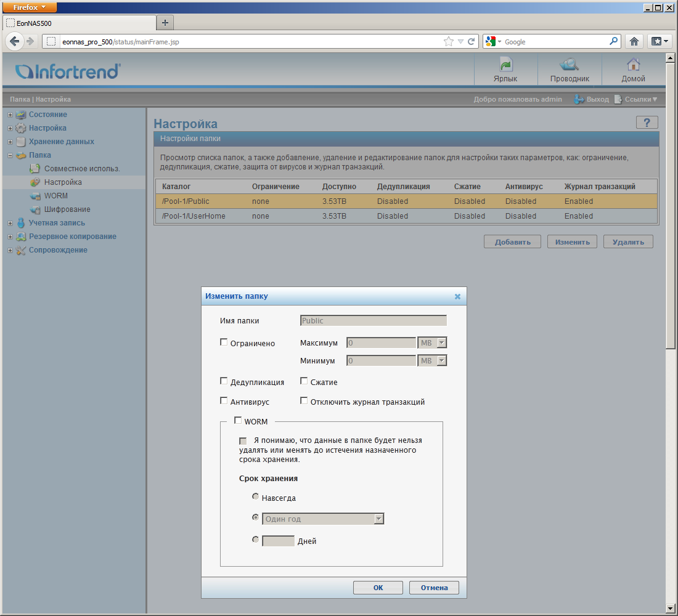
Task: Open the Firefox bookmarks menu button
Action: click(x=660, y=41)
